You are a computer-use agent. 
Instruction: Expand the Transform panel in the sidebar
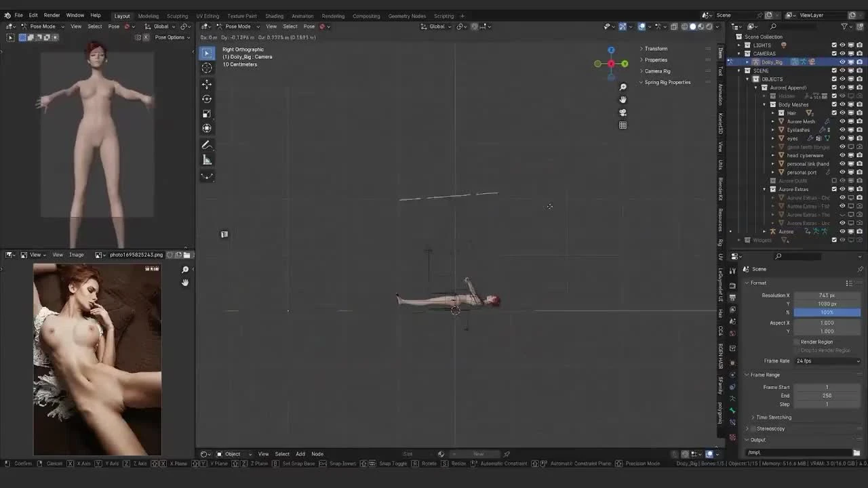(656, 48)
